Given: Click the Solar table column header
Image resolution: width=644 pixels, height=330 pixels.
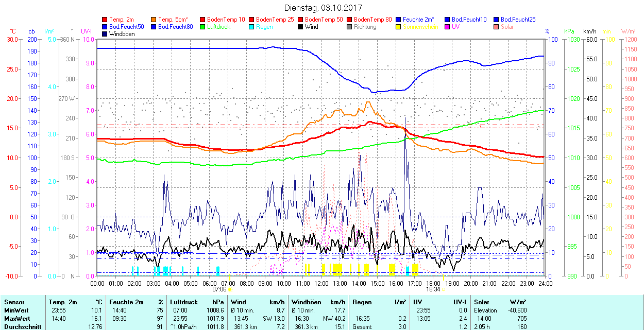Looking at the screenshot, I should click(x=481, y=302).
